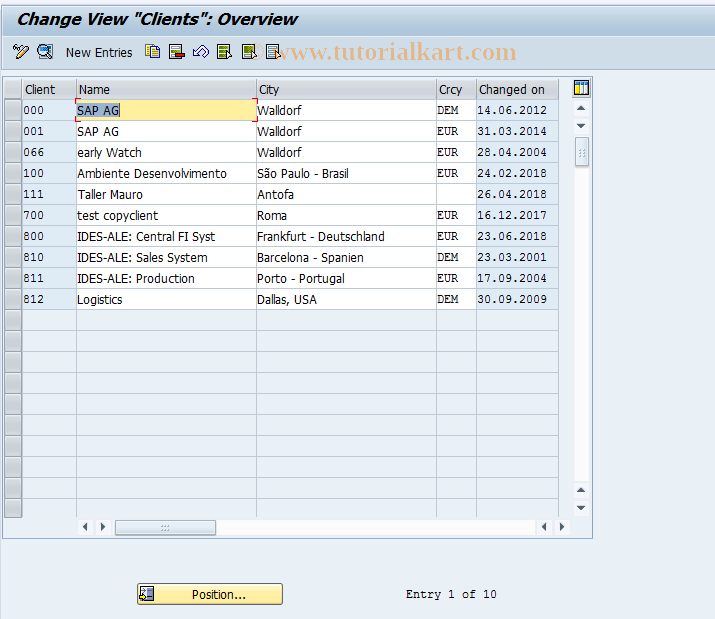
Task: Click the 'test copyclient' name field
Action: [166, 215]
